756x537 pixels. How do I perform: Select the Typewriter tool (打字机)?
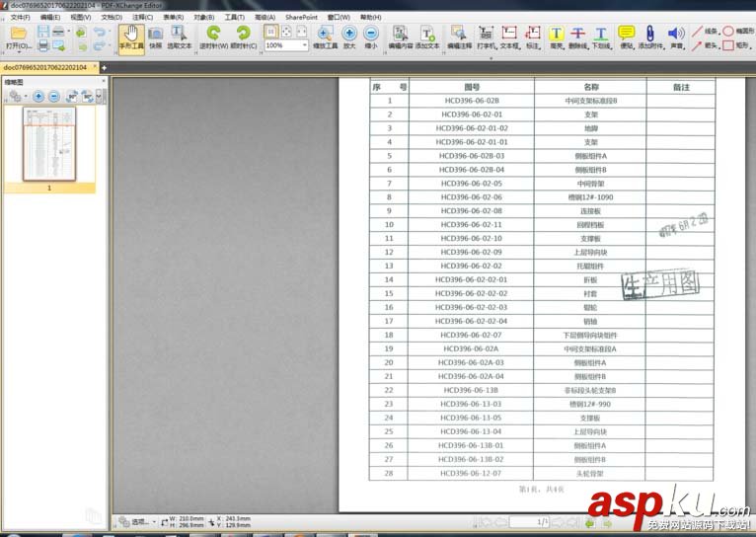486,38
